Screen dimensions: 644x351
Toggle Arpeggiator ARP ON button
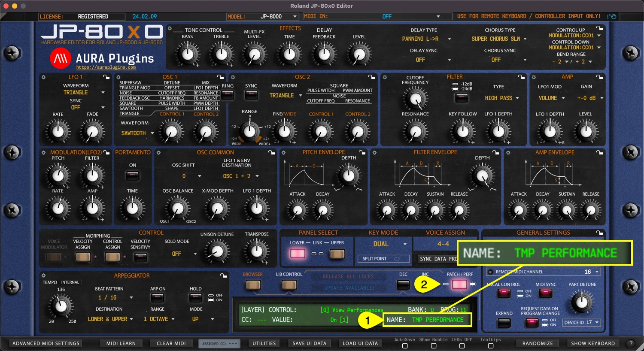pyautogui.click(x=158, y=298)
